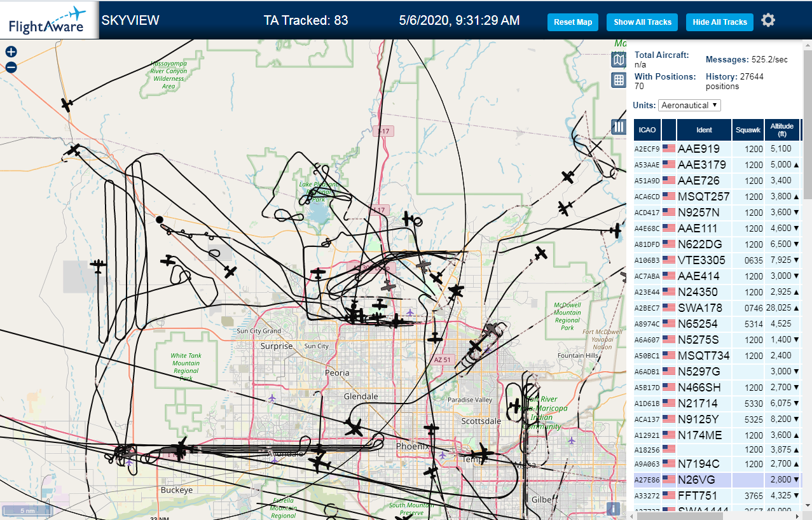Select the AAE919 aircraft row
The width and height of the screenshot is (812, 520).
(x=717, y=148)
